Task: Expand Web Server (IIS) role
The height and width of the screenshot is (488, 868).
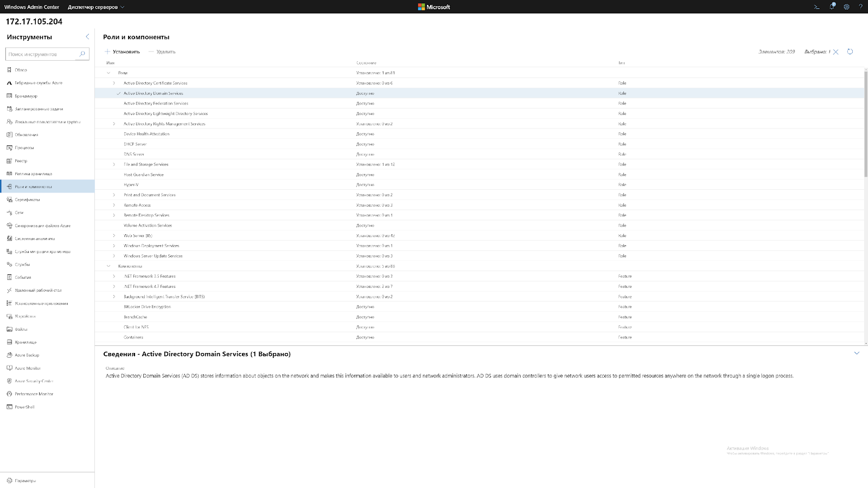Action: point(114,236)
